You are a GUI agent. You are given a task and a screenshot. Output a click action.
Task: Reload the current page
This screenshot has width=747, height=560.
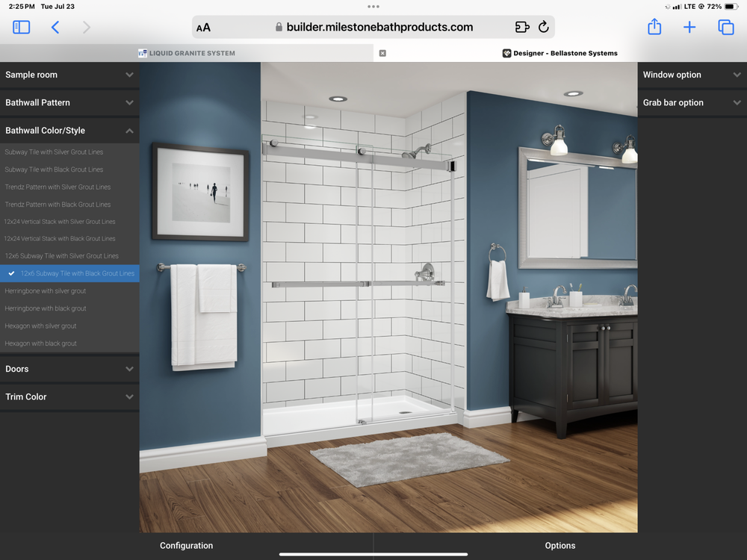click(544, 28)
